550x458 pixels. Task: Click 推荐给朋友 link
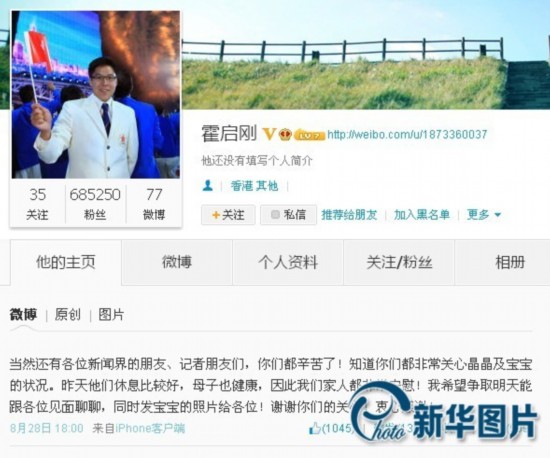349,215
